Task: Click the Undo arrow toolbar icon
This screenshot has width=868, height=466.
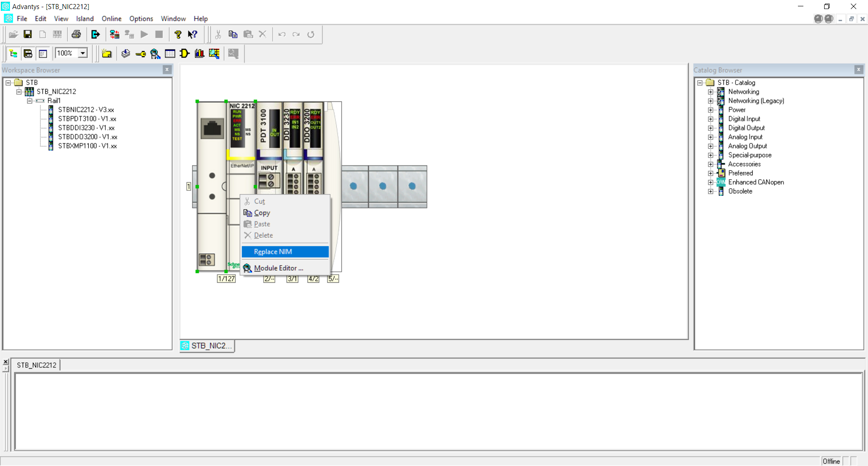Action: point(282,34)
